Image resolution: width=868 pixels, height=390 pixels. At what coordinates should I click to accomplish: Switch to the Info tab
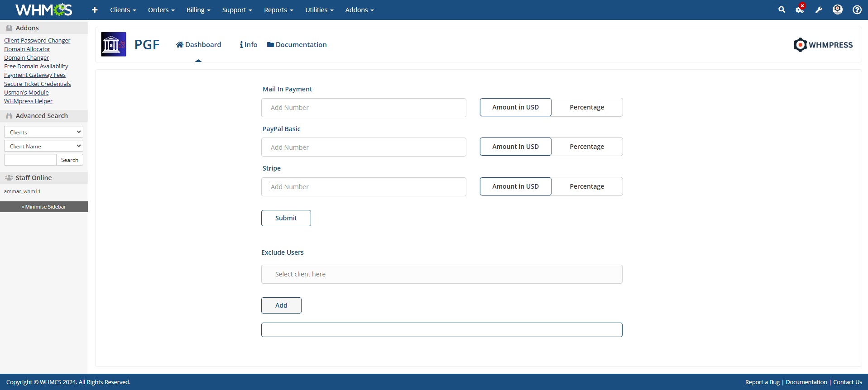coord(249,45)
